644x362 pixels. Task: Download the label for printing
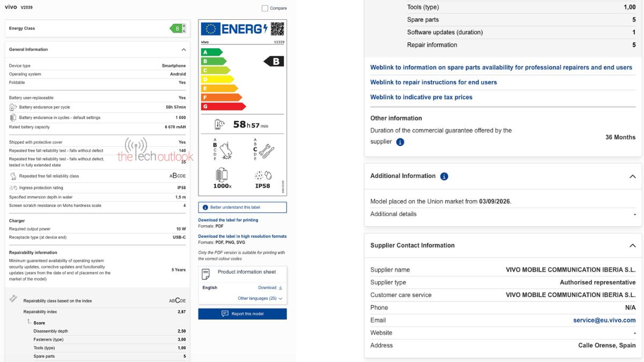pyautogui.click(x=228, y=220)
